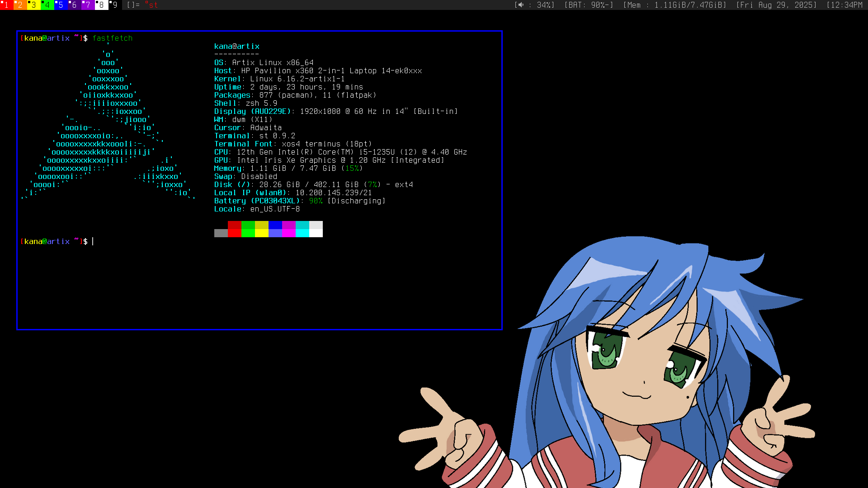Click the Terminal Font: xos4 terminus line
This screenshot has height=488, width=868.
pyautogui.click(x=293, y=144)
